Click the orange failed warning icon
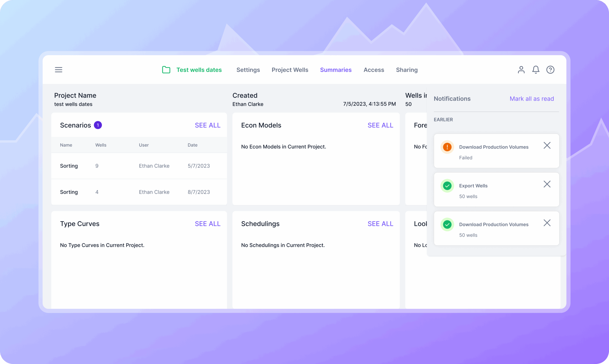Image resolution: width=609 pixels, height=364 pixels. tap(447, 147)
